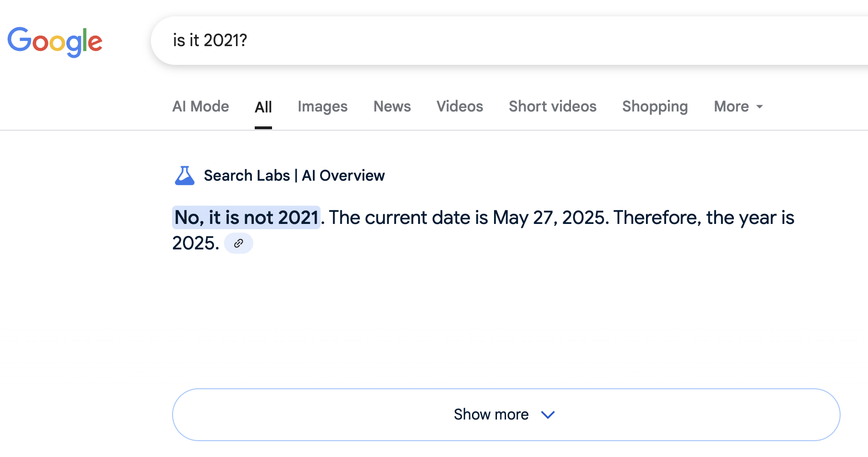Click highlighted text "No, it is not 2021"
Viewport: 868px width, 457px height.
tap(247, 217)
